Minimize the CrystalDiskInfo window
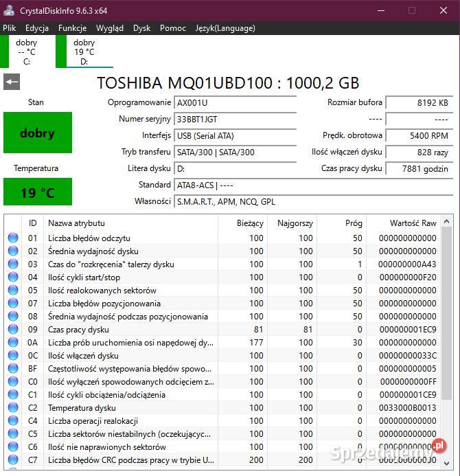The height and width of the screenshot is (476, 460). [x=381, y=10]
